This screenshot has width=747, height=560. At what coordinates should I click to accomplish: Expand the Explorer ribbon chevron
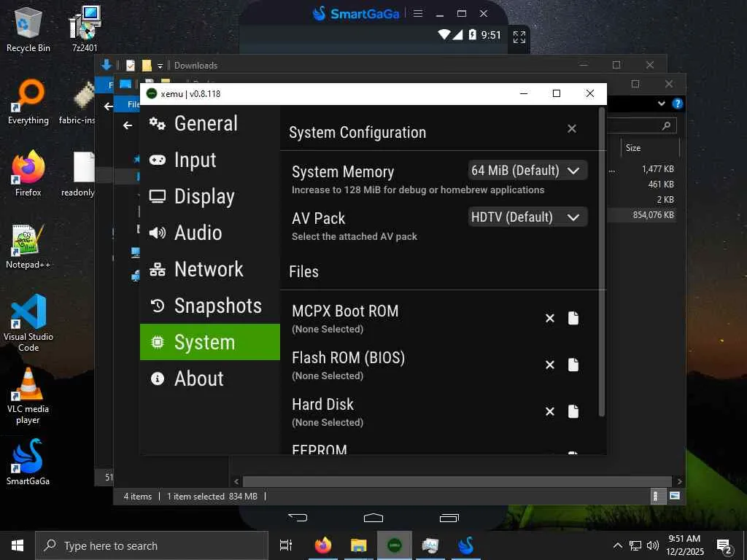pos(661,104)
